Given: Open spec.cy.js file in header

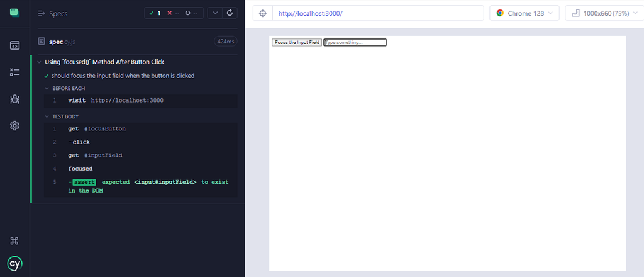Looking at the screenshot, I should pyautogui.click(x=62, y=42).
